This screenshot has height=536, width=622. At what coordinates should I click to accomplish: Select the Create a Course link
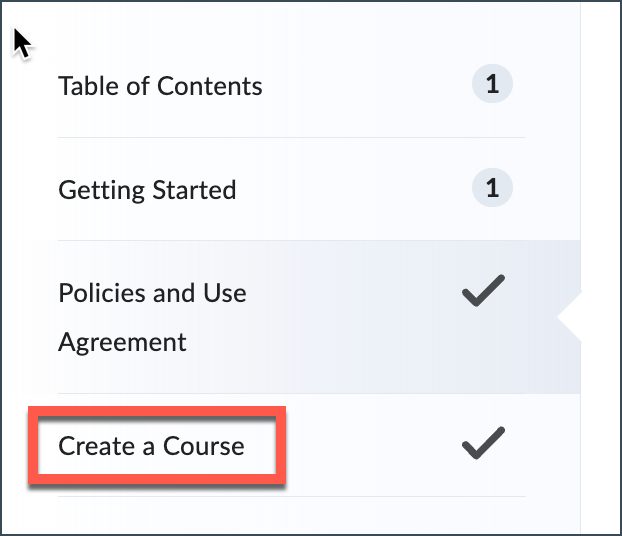pos(151,446)
